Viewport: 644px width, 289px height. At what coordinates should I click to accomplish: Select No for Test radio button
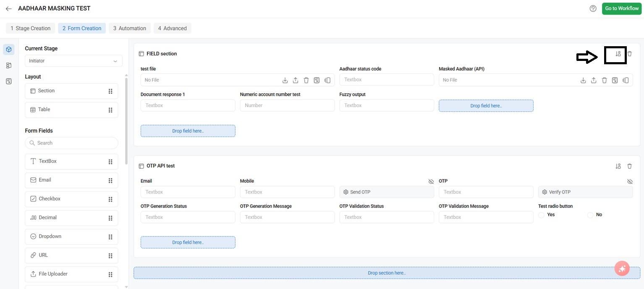tap(590, 215)
